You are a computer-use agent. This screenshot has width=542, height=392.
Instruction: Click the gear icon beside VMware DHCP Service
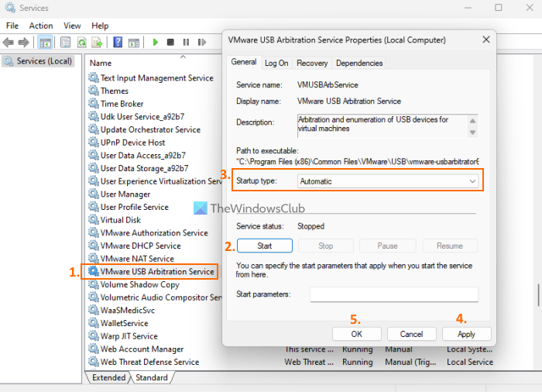(x=94, y=246)
